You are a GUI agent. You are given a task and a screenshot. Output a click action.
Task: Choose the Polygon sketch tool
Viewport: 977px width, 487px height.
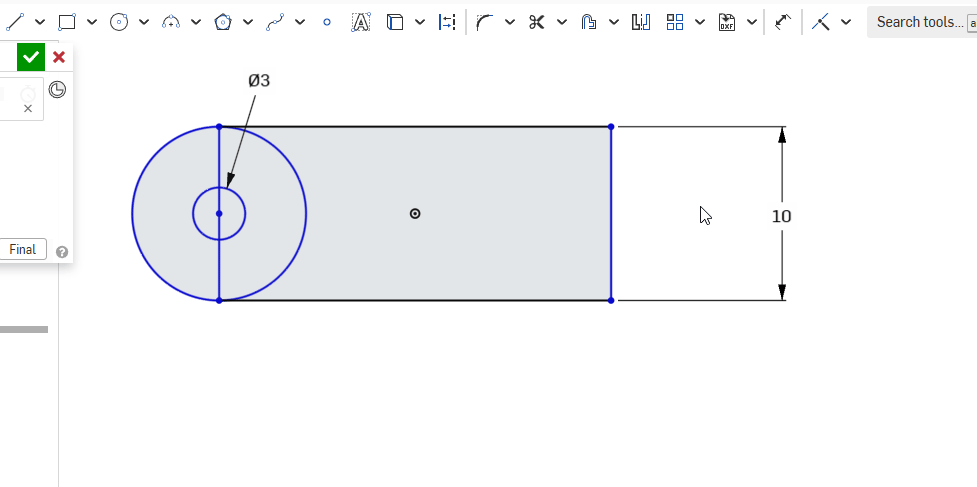pos(223,22)
